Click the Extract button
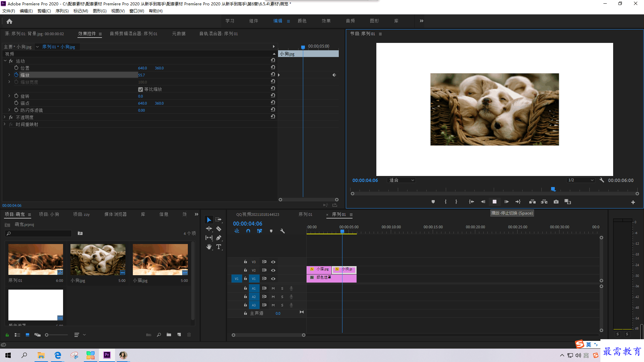644x362 pixels. (x=544, y=202)
